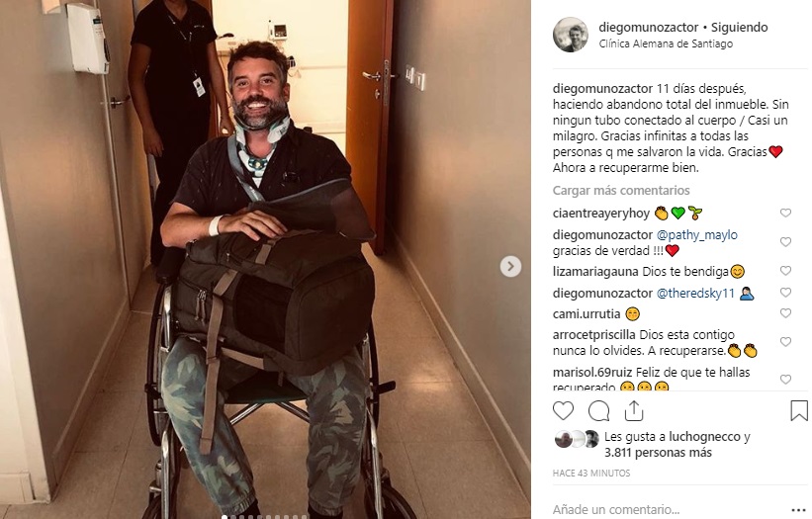The image size is (812, 519).
Task: Save post with the bookmark icon
Action: pos(799,411)
